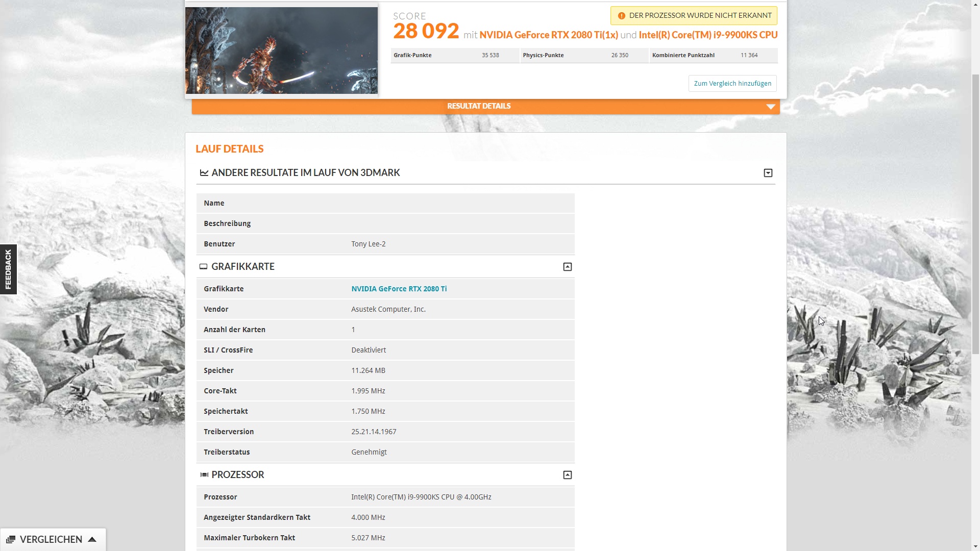Click the page vertical scrollbar thumb
This screenshot has height=551, width=980.
975,214
